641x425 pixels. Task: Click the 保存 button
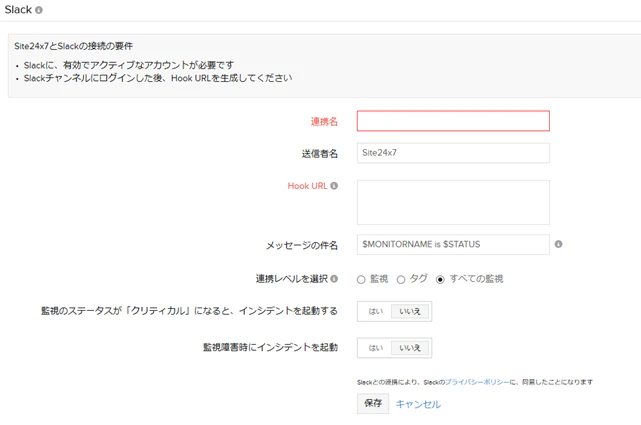point(373,403)
